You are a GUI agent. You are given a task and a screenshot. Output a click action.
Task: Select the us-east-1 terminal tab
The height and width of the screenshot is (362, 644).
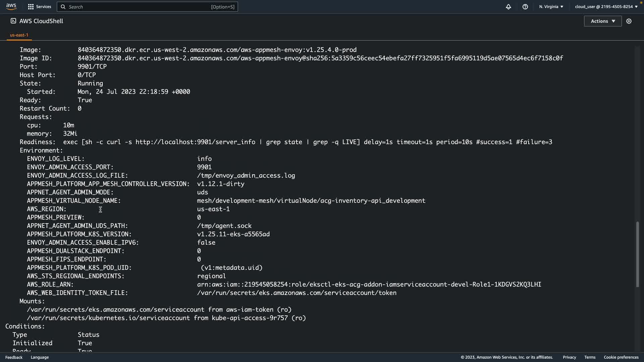coord(19,35)
